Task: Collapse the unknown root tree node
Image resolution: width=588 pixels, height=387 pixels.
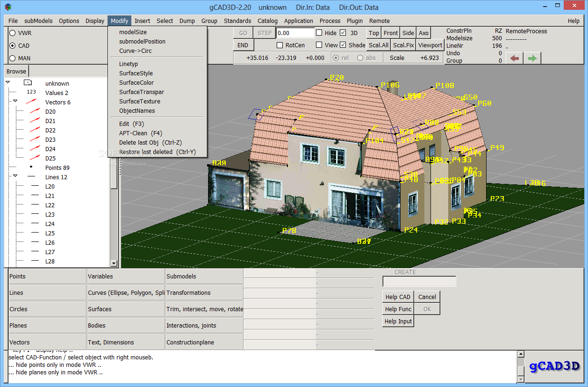Action: [x=8, y=83]
